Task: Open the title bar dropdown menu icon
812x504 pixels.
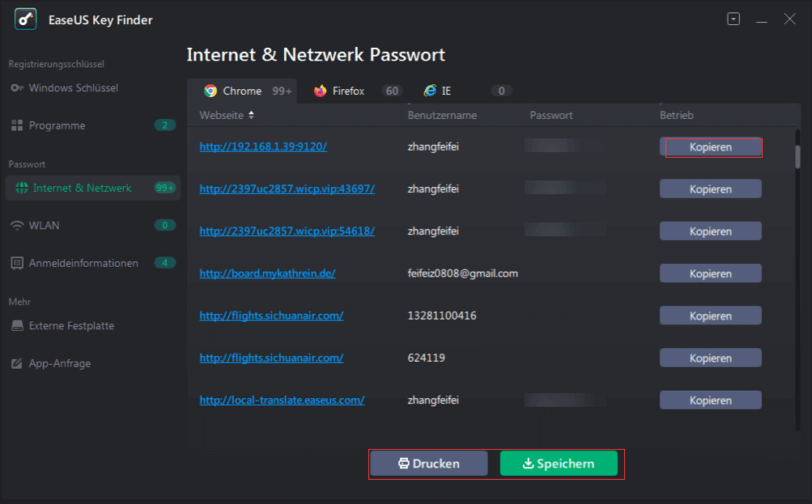Action: tap(733, 19)
